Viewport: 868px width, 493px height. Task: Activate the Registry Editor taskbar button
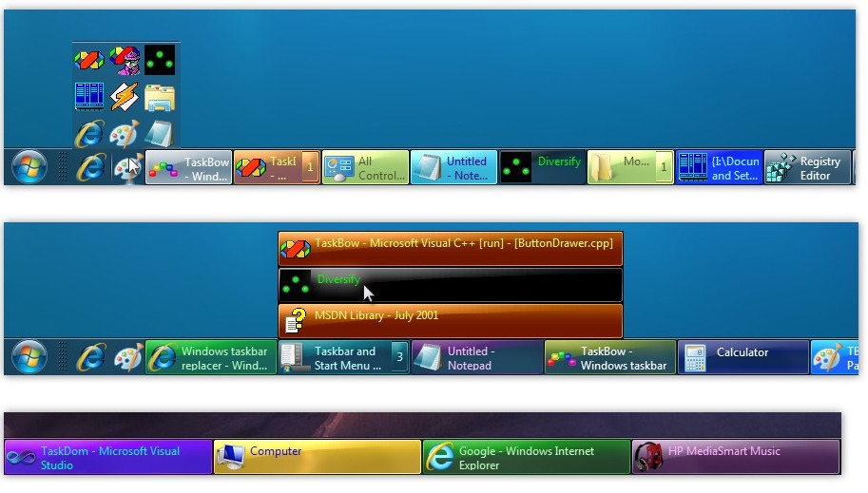pos(807,167)
